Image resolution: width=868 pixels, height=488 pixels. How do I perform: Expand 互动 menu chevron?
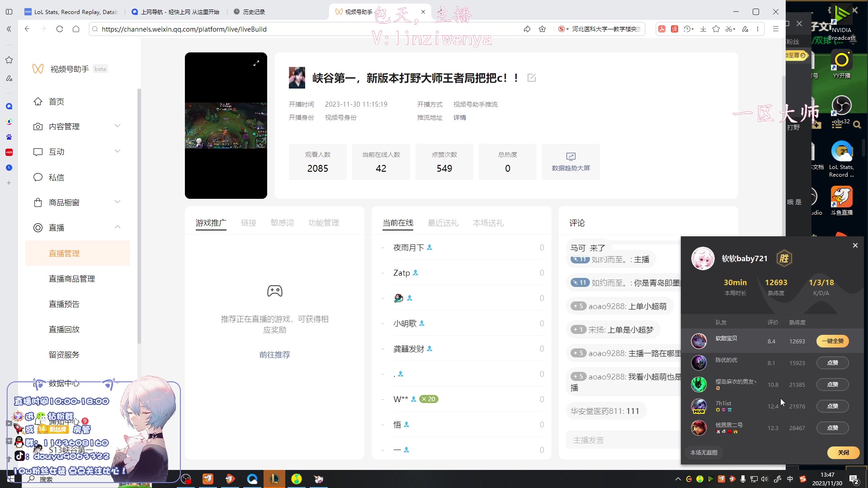coord(118,151)
